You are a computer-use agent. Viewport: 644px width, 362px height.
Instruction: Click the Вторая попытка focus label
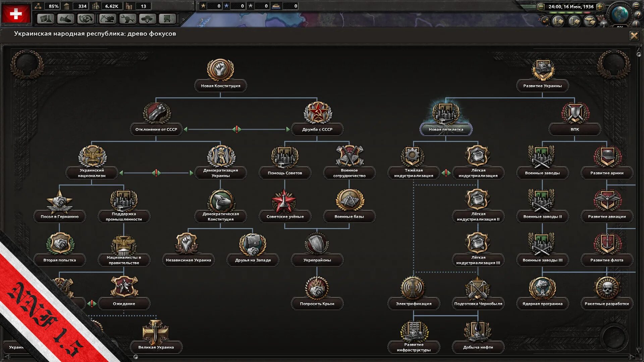[60, 260]
